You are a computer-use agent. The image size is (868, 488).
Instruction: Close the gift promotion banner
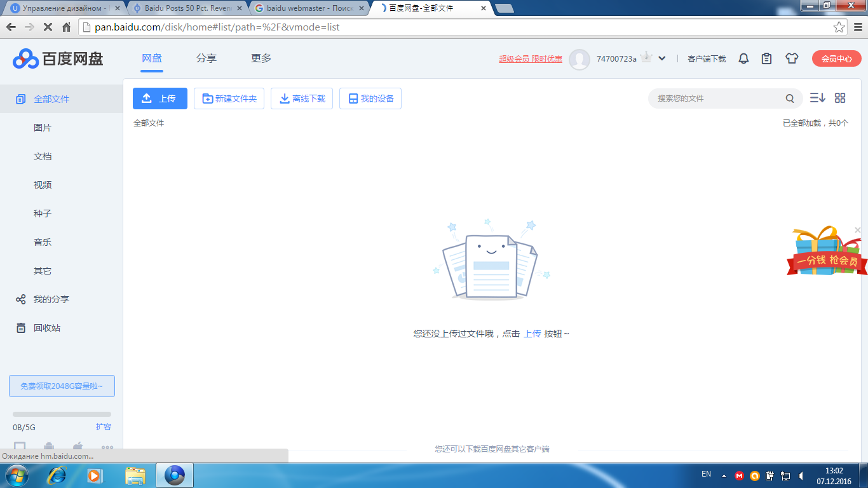[x=858, y=230]
